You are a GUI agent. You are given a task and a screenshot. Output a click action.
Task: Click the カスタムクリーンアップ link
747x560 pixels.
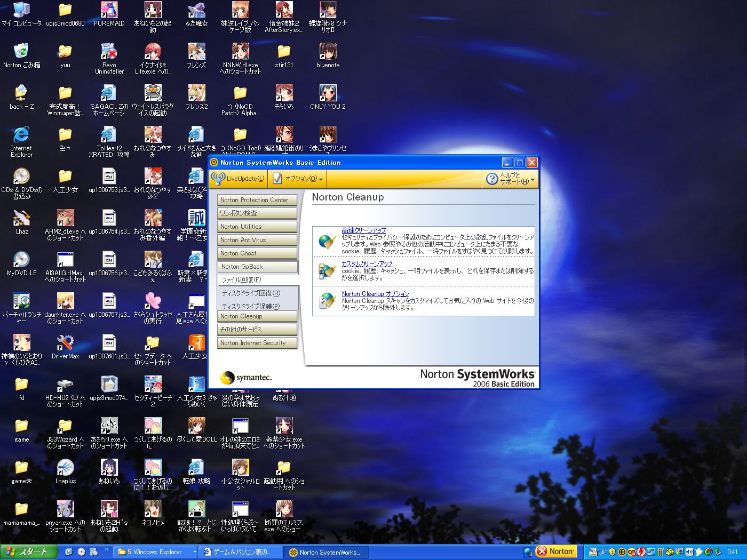367,263
